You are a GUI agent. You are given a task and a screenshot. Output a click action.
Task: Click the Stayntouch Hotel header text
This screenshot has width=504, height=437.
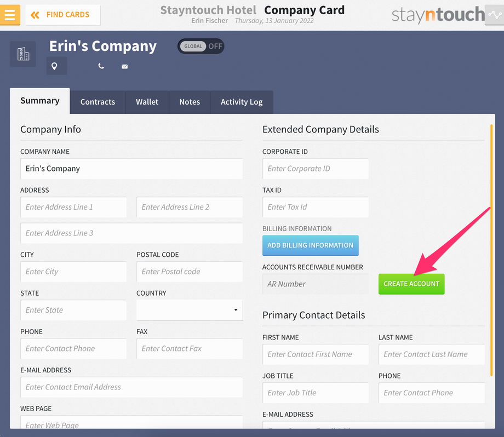208,10
